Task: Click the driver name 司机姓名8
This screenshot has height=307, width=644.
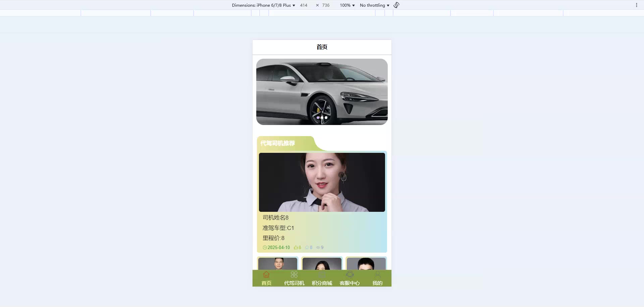Action: pyautogui.click(x=275, y=218)
